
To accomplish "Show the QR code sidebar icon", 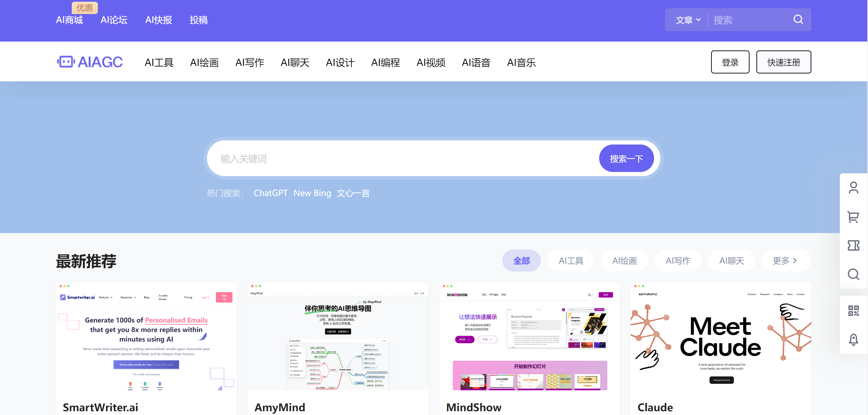I will [x=854, y=311].
